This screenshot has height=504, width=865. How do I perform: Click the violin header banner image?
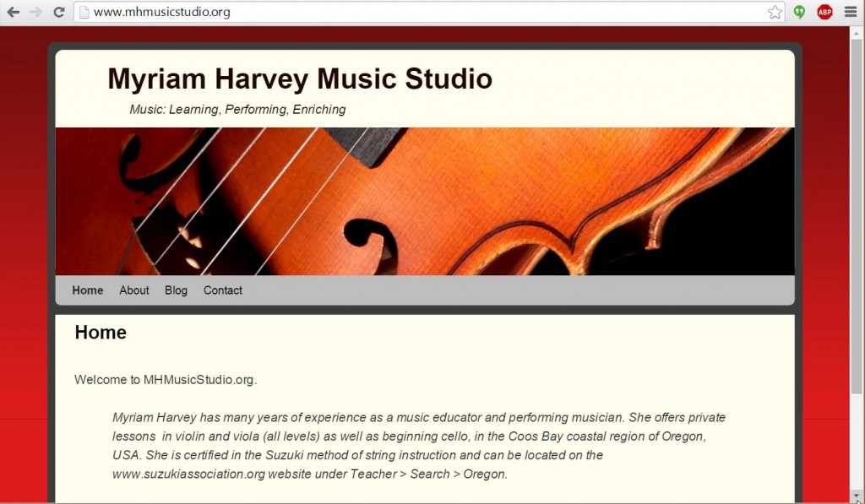click(x=425, y=201)
